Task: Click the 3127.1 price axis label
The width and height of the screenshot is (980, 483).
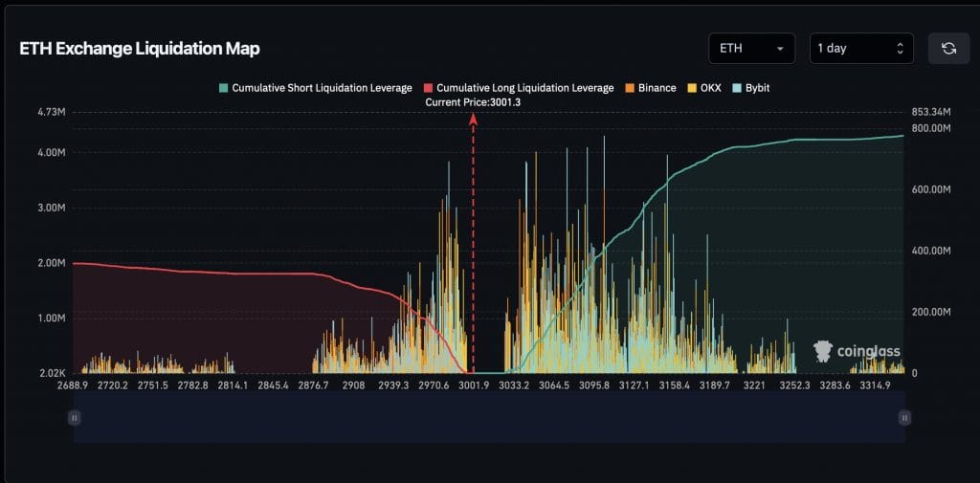Action: (634, 385)
